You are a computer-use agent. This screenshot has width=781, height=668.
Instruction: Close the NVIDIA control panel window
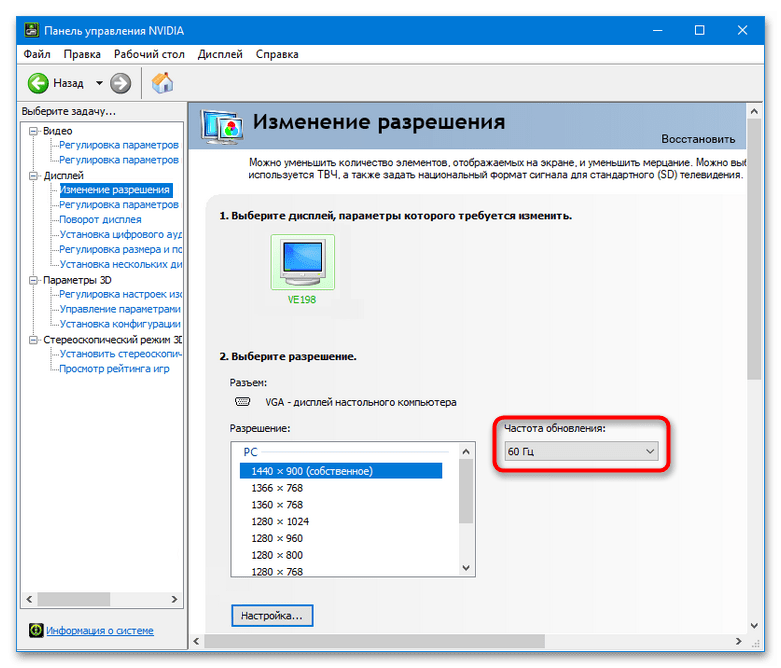click(x=742, y=30)
